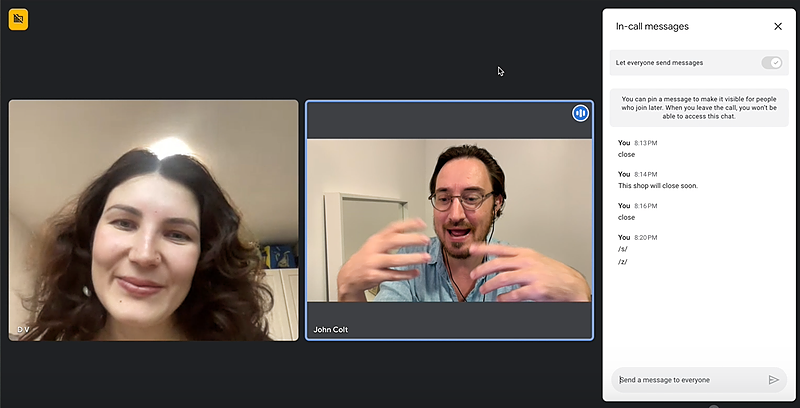Close the In-call messages panel

[778, 26]
